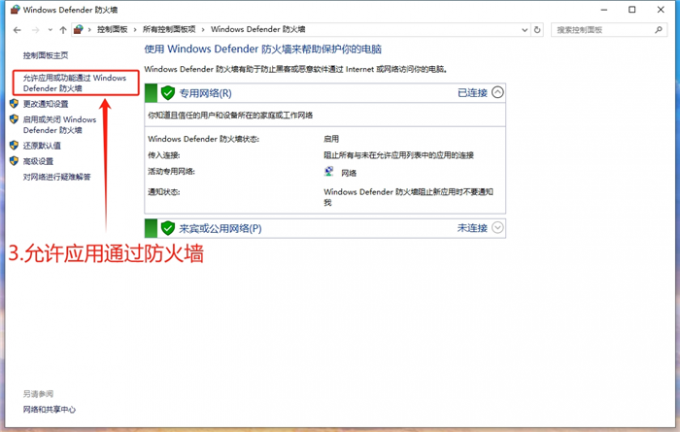Screen dimensions: 680x432
Task: Click shield icon beside 还原默认值
Action: [x=14, y=145]
